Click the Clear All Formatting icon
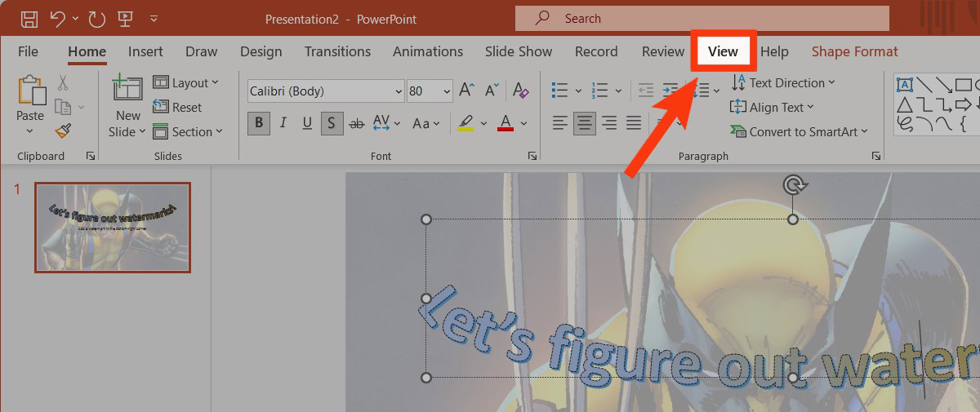This screenshot has width=980, height=412. tap(519, 91)
